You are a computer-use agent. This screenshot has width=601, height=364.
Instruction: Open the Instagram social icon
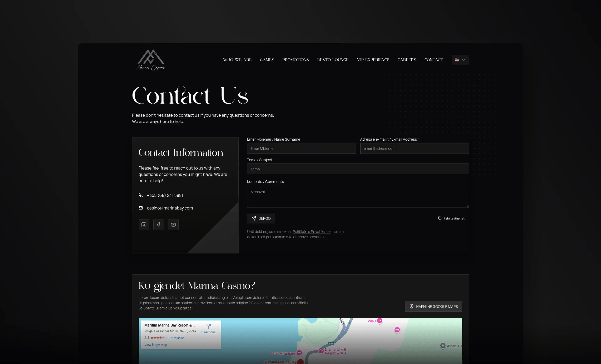click(x=144, y=225)
